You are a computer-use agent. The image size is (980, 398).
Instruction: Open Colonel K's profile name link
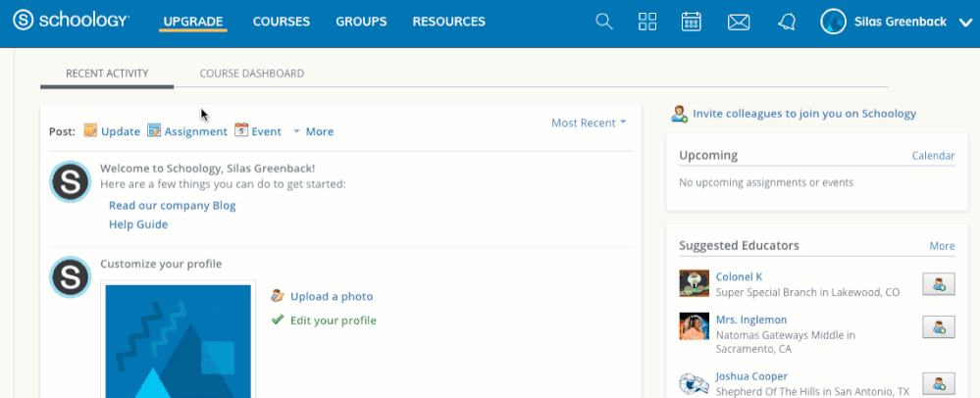coord(739,276)
